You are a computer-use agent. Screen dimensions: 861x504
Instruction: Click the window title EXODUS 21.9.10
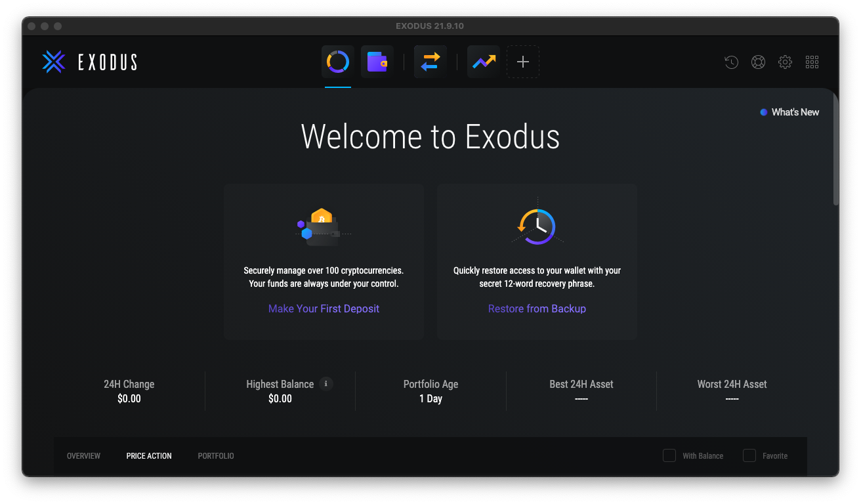[430, 26]
